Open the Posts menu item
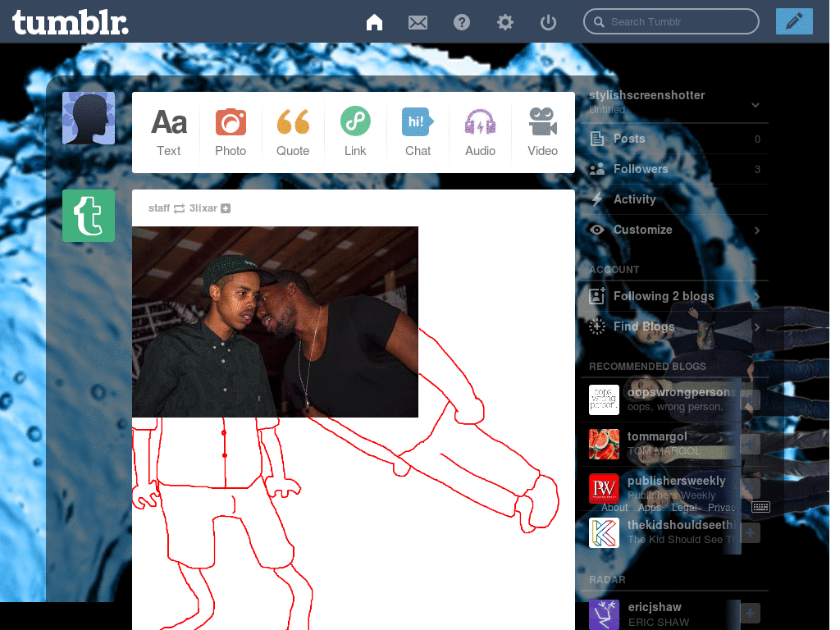 (675, 139)
